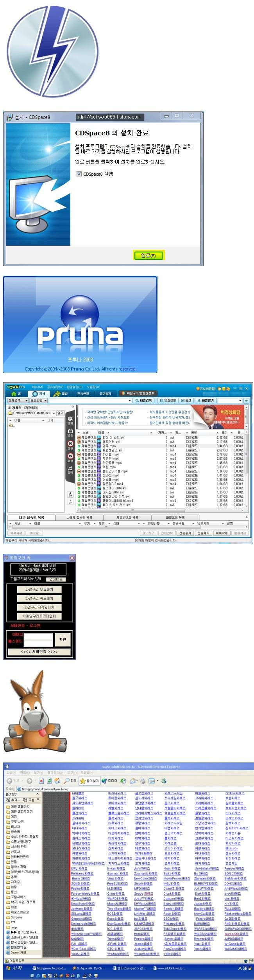Click the Print icon in IE toolbar
This screenshot has width=254, height=980.
pyautogui.click(x=143, y=780)
